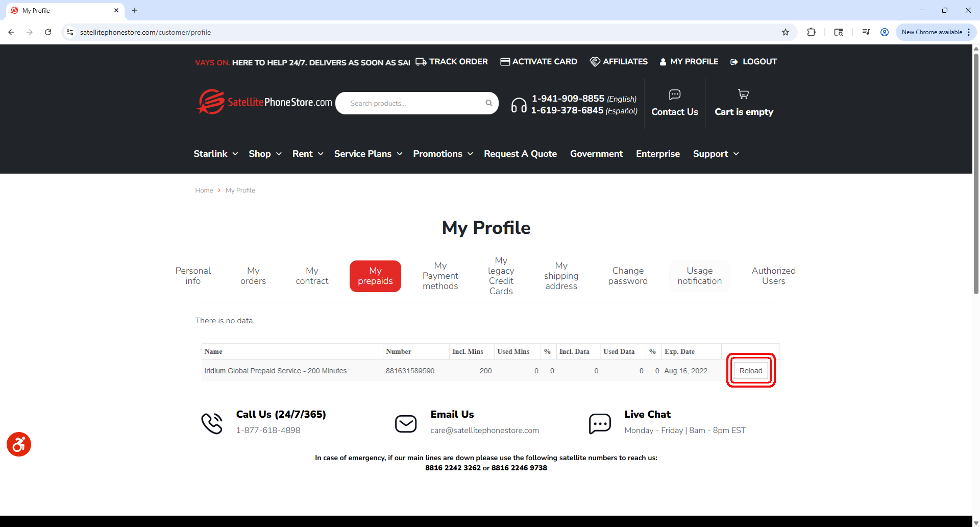Open the Enterprise menu item
This screenshot has height=527, width=980.
tap(657, 154)
